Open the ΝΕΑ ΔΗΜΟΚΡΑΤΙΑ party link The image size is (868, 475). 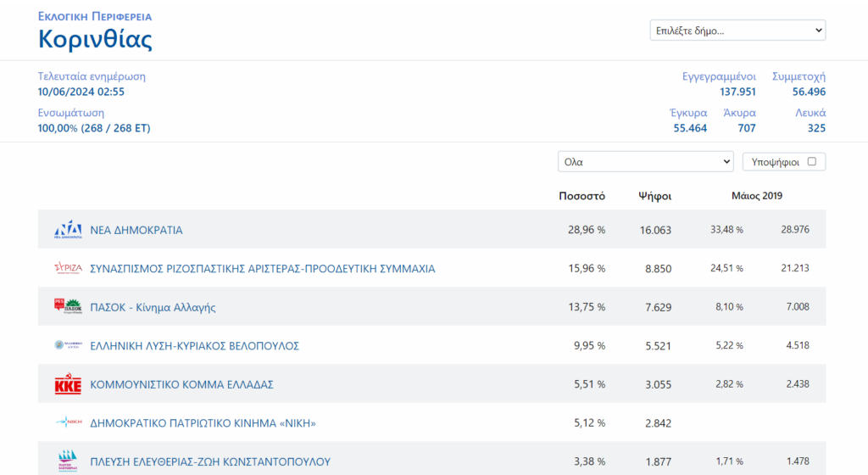[x=136, y=230]
